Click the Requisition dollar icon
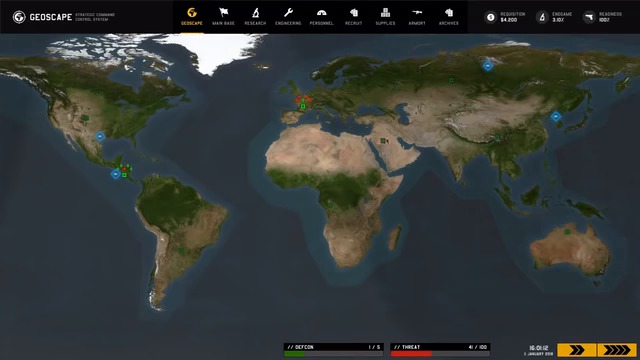 pyautogui.click(x=491, y=17)
